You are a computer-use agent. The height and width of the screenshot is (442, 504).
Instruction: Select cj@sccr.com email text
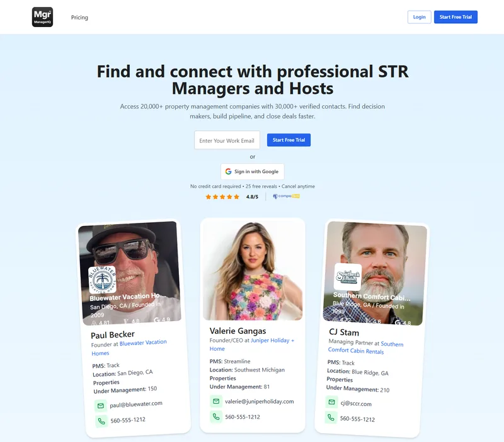click(x=356, y=404)
